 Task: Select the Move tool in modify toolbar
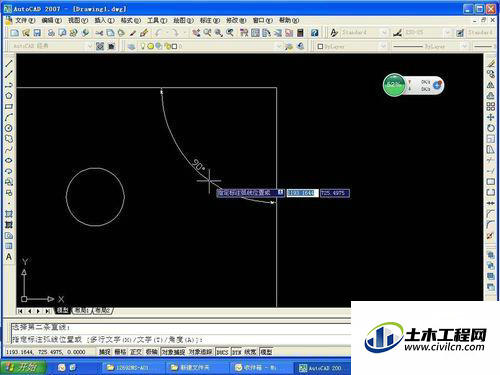click(x=490, y=117)
